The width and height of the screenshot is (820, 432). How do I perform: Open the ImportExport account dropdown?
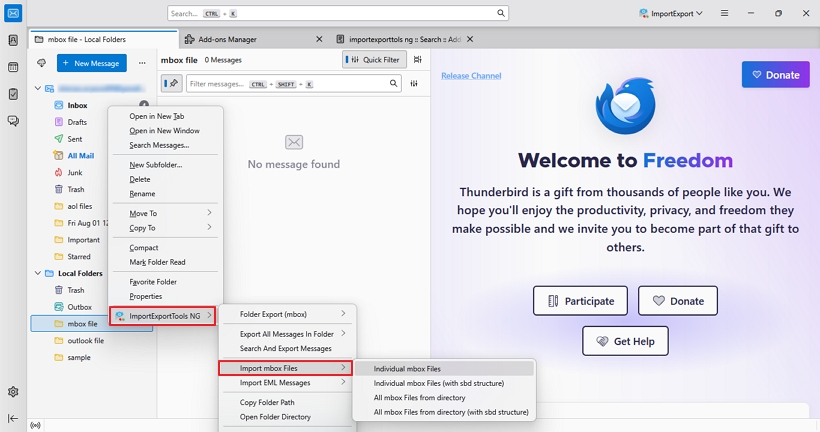click(670, 14)
